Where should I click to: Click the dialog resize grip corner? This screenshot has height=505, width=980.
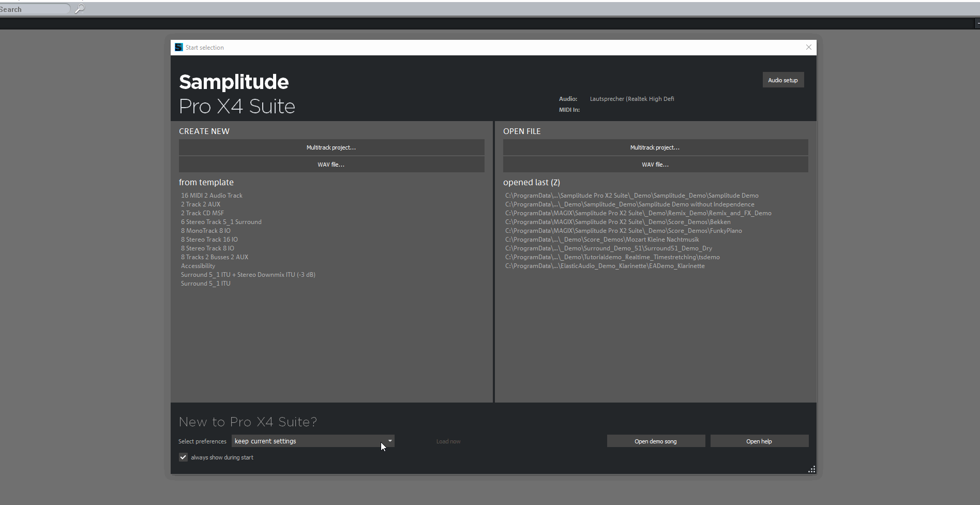point(811,469)
